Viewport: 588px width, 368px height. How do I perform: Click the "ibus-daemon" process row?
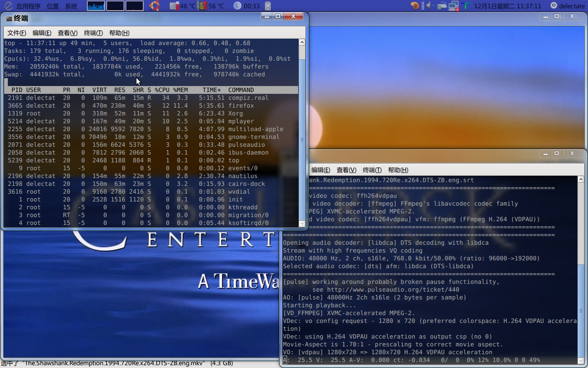click(x=151, y=153)
